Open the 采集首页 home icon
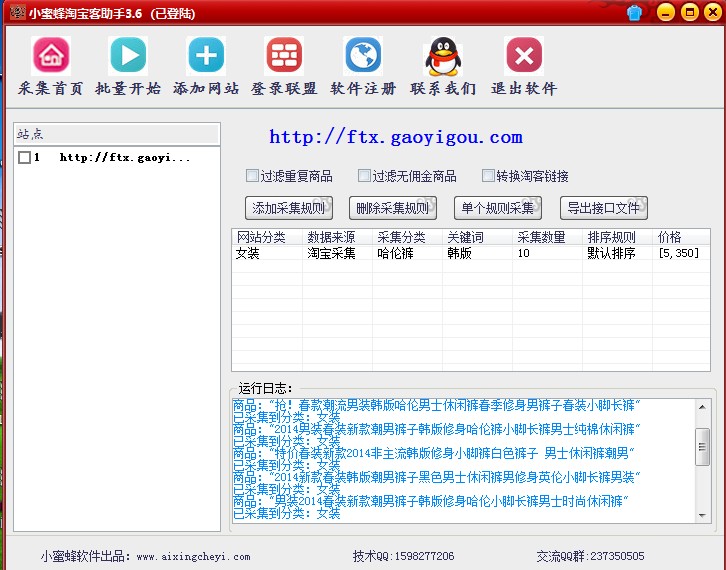The height and width of the screenshot is (570, 726). [51, 56]
